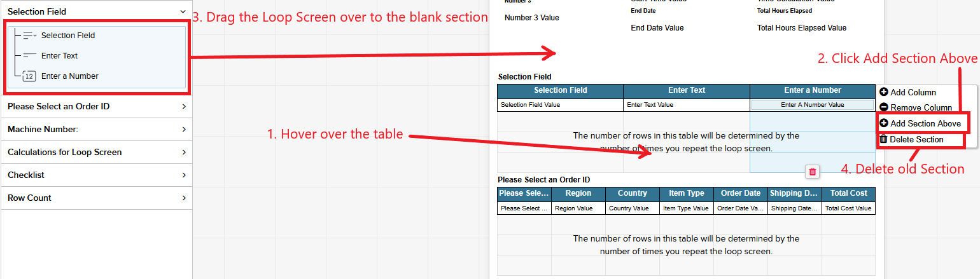Select the Enter a Number column header
The image size is (980, 279).
coord(812,91)
